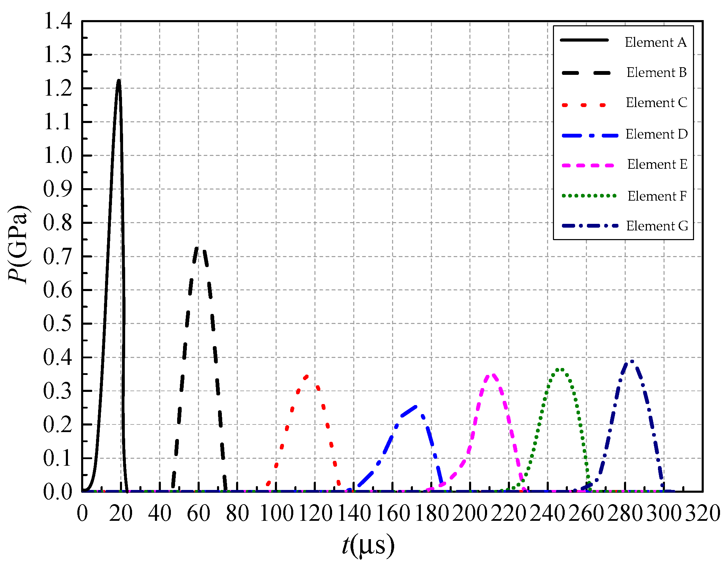The image size is (728, 570).
Task: Click the t(µs) x-axis title
Action: [368, 545]
